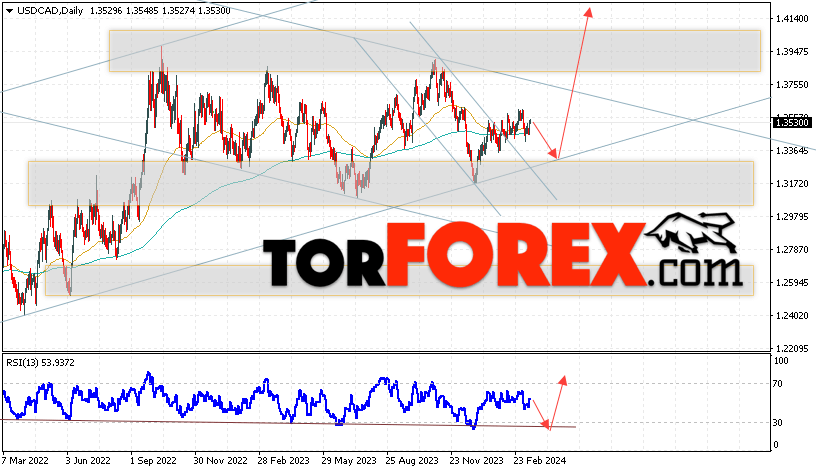Screen dimensions: 816x472
Task: Click the 1.27870 price scale label
Action: (x=792, y=250)
